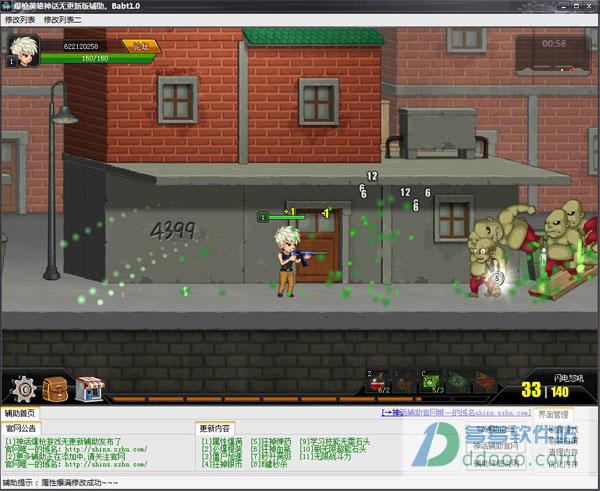
Task: Click the 优化内存 button
Action: click(x=562, y=464)
